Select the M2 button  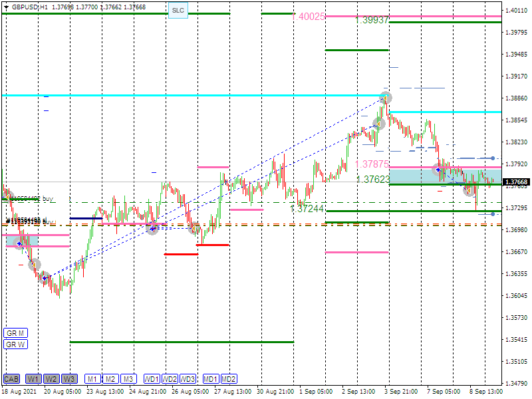(x=110, y=379)
